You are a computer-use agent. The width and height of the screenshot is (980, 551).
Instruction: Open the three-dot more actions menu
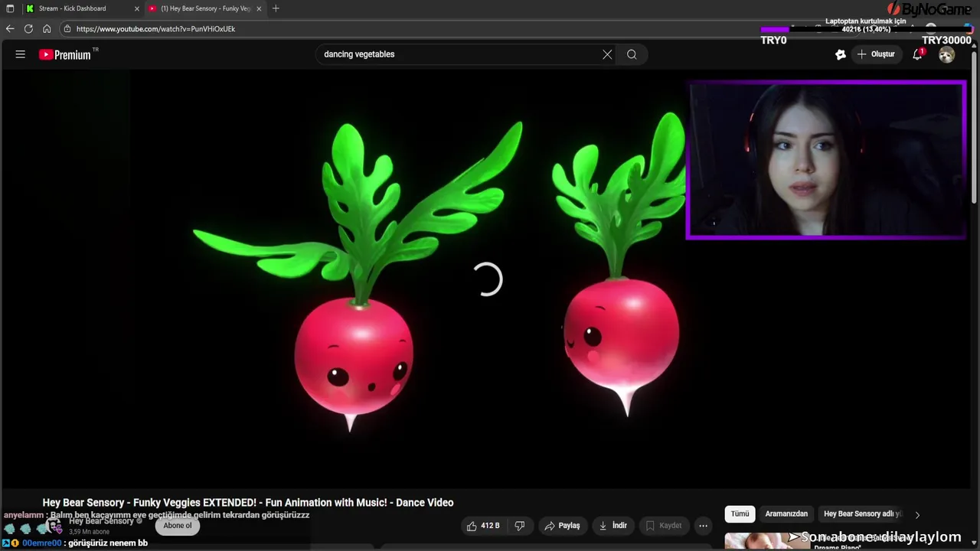pos(703,526)
